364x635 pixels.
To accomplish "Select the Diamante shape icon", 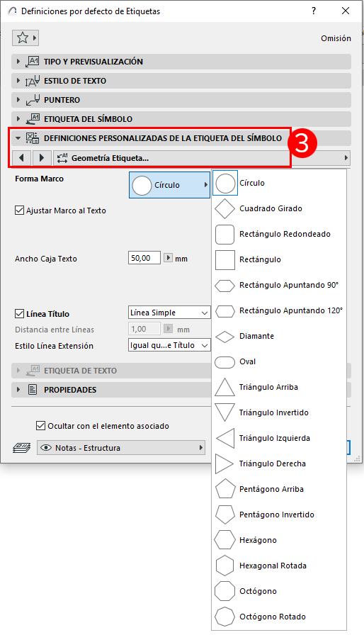I will click(x=224, y=336).
